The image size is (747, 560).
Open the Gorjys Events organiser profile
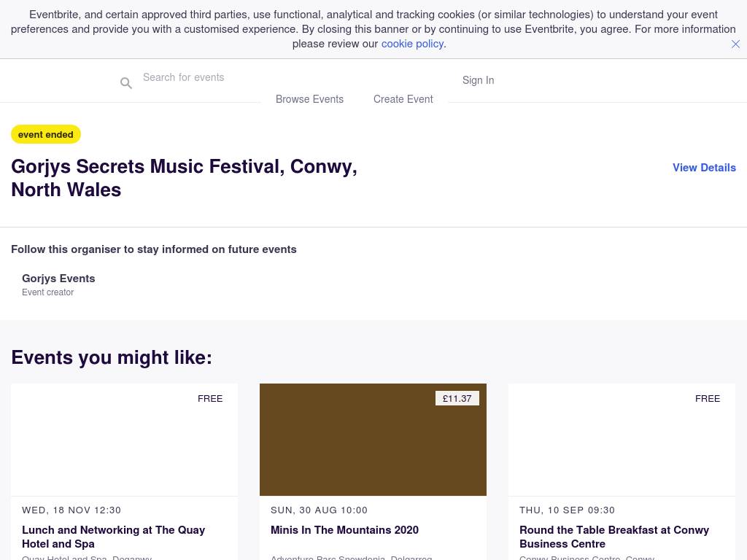(x=58, y=279)
